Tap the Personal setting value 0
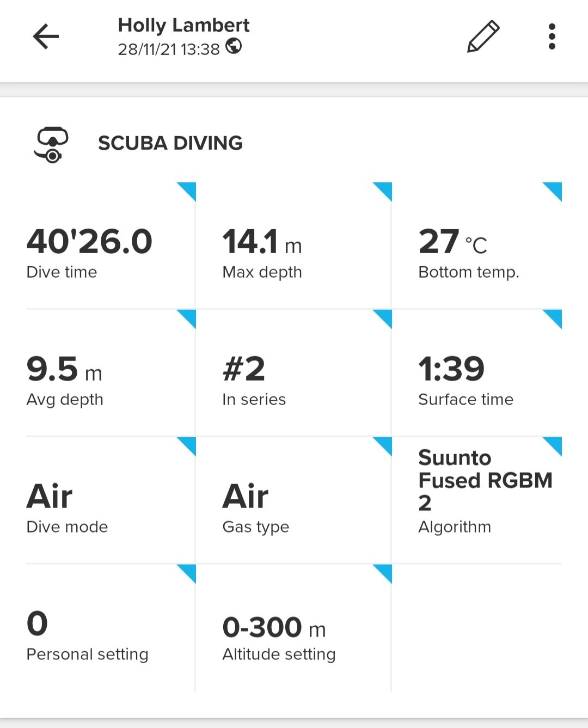Viewport: 588px width, 728px height. tap(38, 624)
